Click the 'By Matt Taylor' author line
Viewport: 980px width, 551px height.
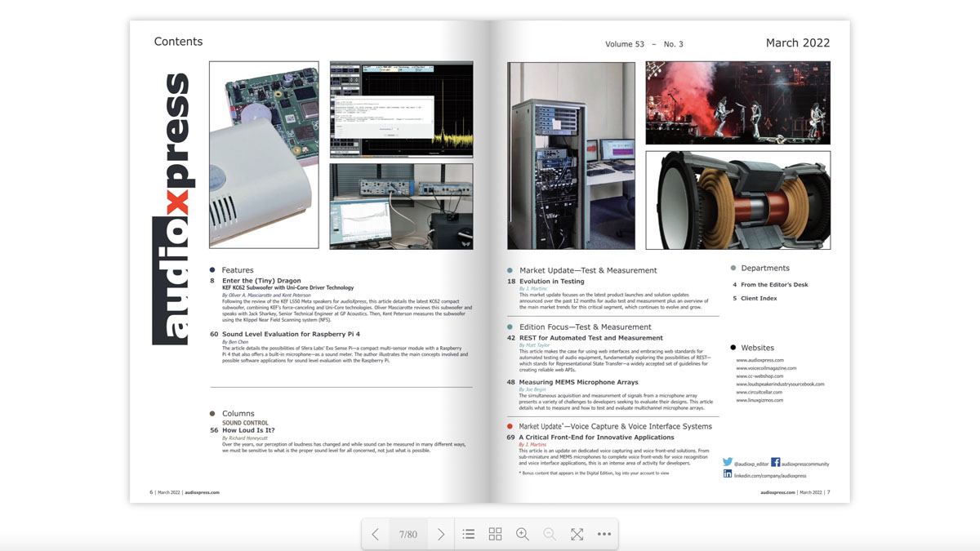(x=534, y=345)
